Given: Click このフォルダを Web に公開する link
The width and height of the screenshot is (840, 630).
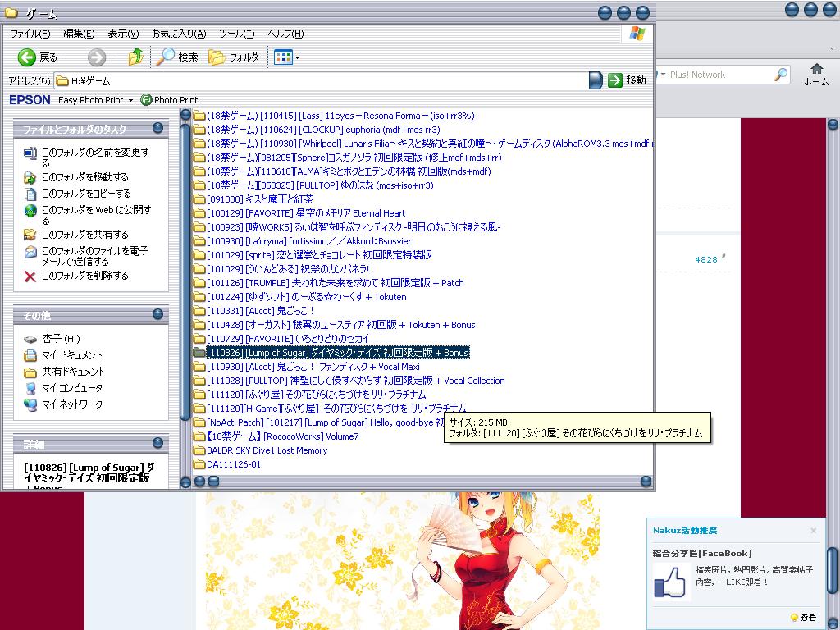Looking at the screenshot, I should 97,215.
